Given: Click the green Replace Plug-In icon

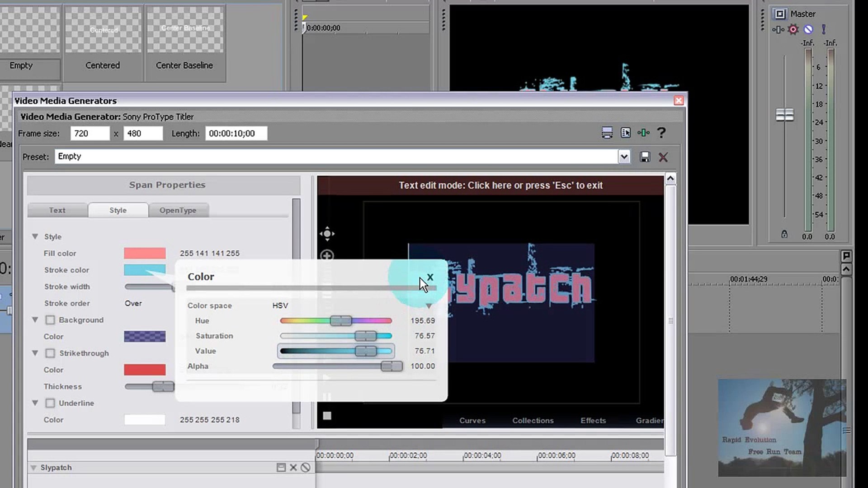Looking at the screenshot, I should coord(643,133).
